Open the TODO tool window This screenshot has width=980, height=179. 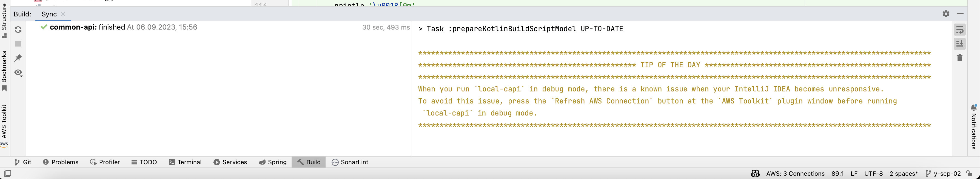(x=144, y=162)
